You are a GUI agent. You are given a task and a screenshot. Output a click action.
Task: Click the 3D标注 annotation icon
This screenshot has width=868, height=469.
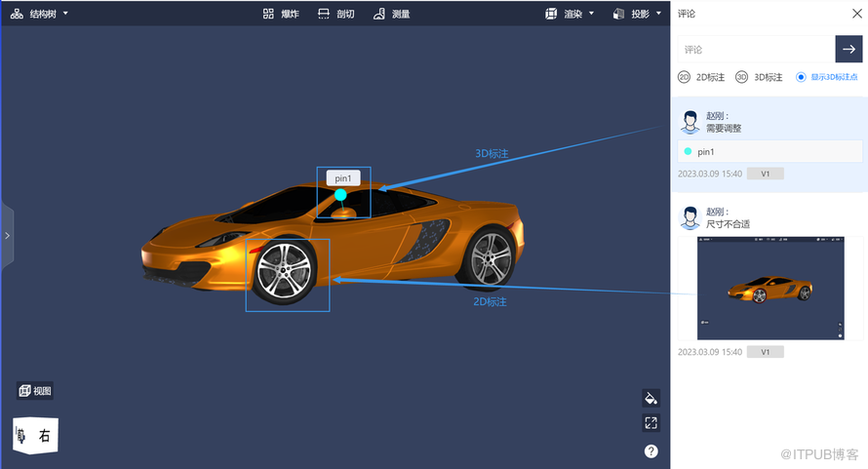point(741,77)
